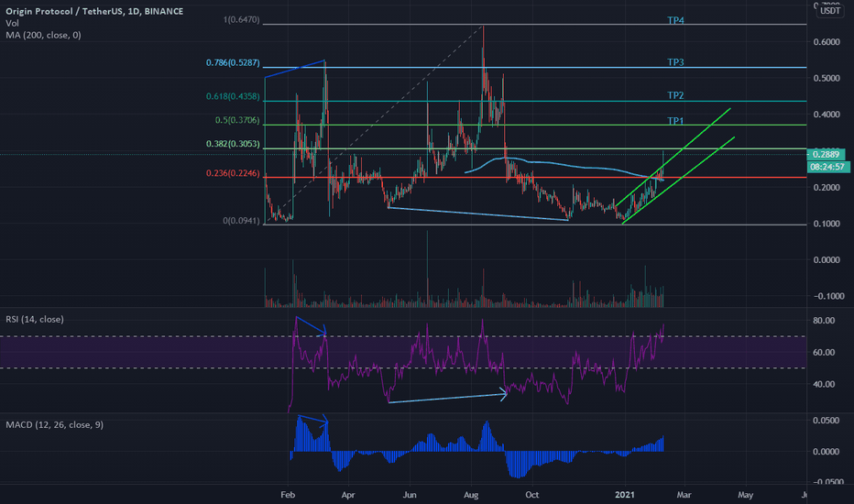The height and width of the screenshot is (504, 854).
Task: Click the Fibonacci level 0.5(0.3706) label
Action: click(237, 120)
